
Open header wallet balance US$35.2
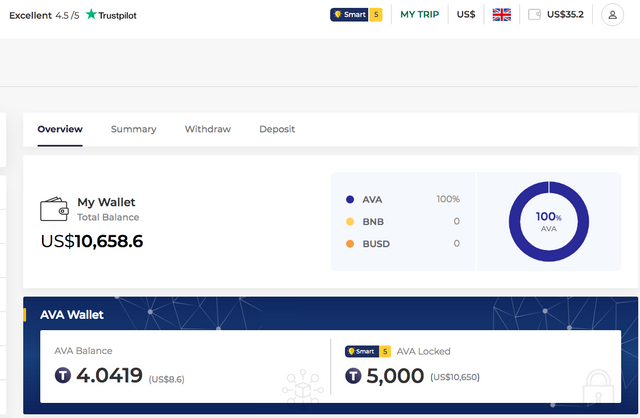565,15
